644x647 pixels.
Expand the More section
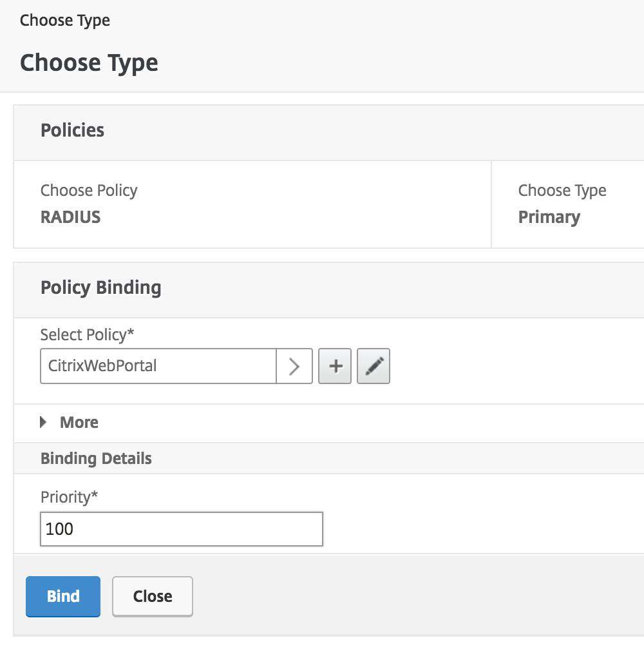(79, 422)
